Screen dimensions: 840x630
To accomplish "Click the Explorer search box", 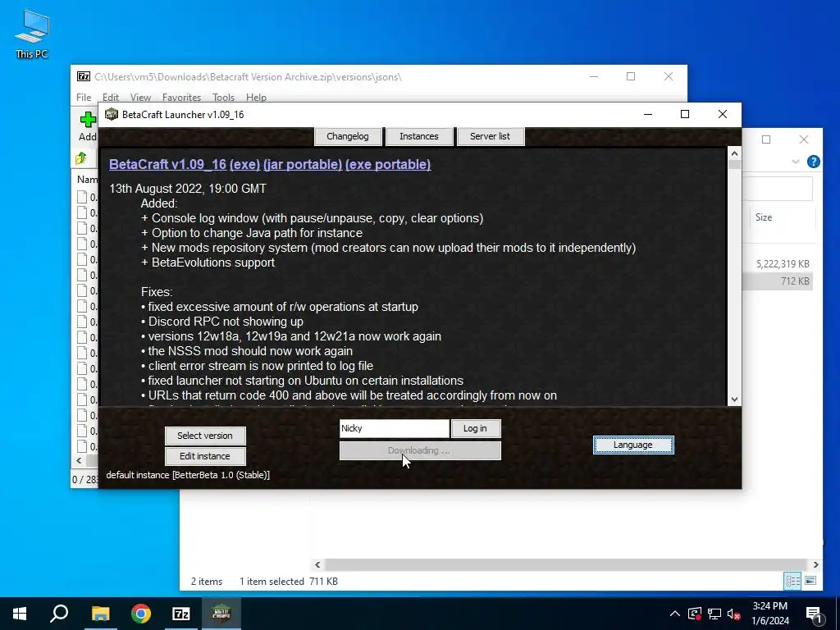I will [x=778, y=189].
